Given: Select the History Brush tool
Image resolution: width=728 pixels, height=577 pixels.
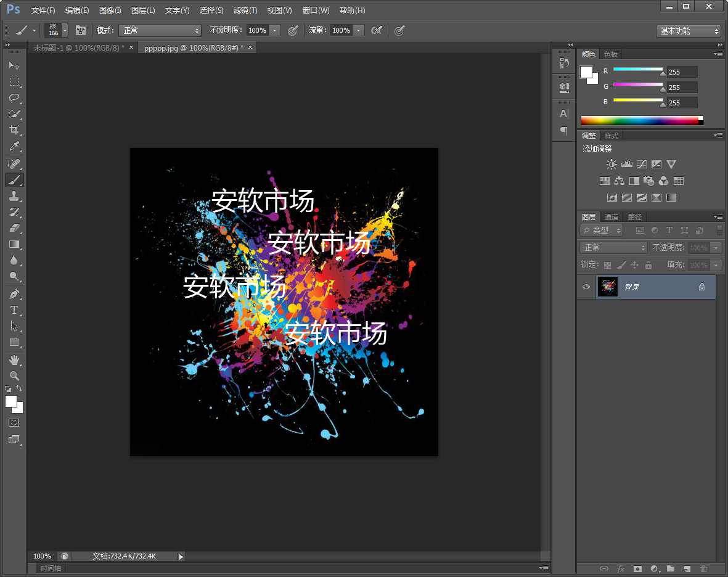Looking at the screenshot, I should click(14, 212).
